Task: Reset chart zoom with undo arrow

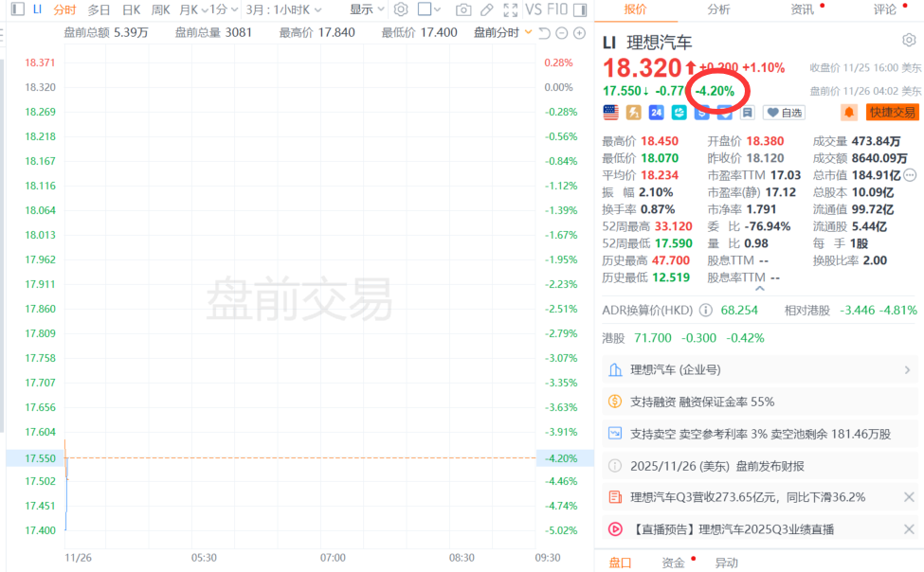Action: 545,33
